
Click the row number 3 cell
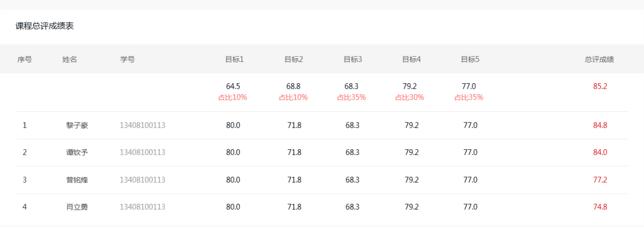tap(25, 180)
